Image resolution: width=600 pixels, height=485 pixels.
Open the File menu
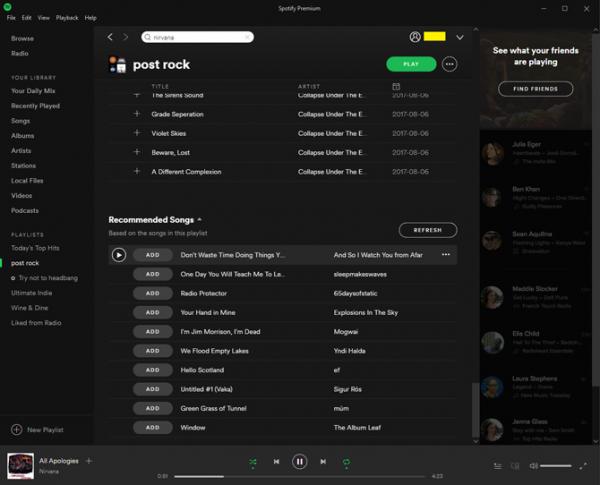coord(11,18)
